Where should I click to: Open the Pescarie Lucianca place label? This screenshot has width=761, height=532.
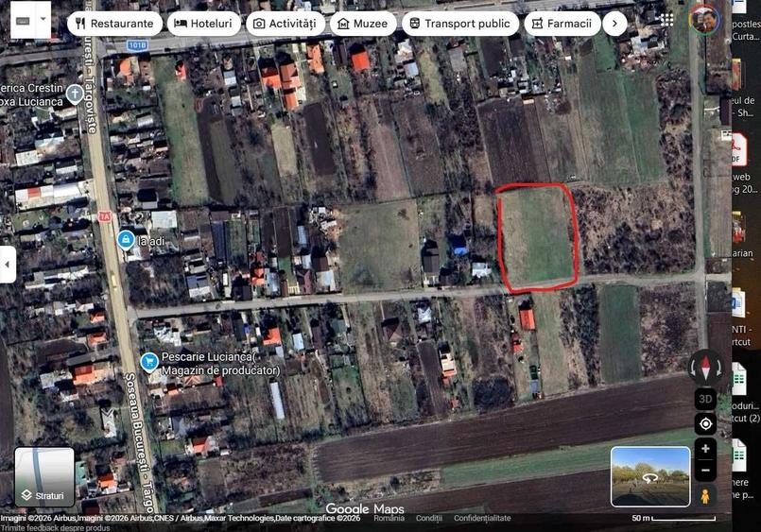point(221,364)
